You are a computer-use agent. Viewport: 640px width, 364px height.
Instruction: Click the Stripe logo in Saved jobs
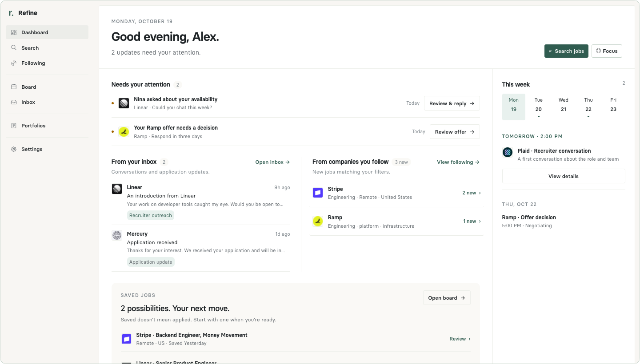[x=127, y=339]
